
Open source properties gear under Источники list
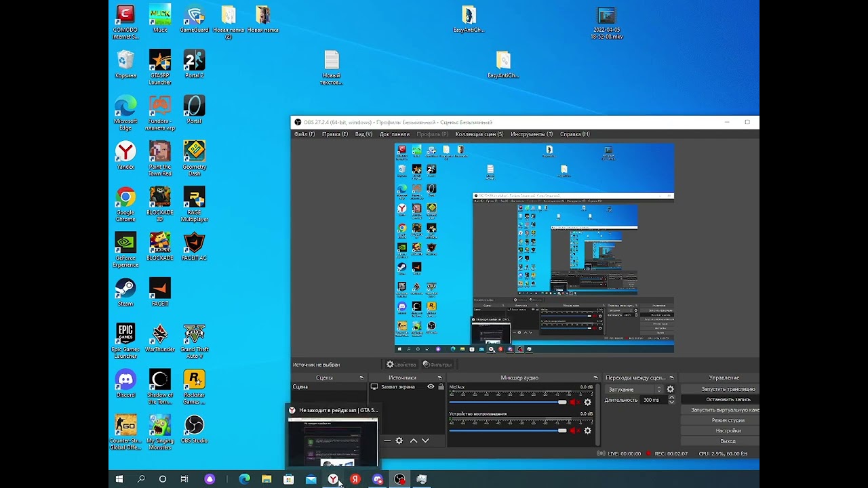coord(399,441)
